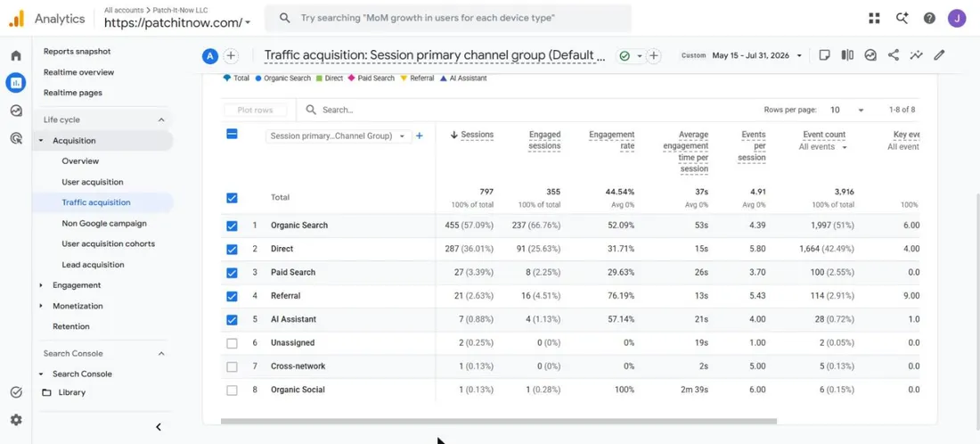Open the Google apps grid icon
Viewport: 980px width, 444px height.
(874, 18)
